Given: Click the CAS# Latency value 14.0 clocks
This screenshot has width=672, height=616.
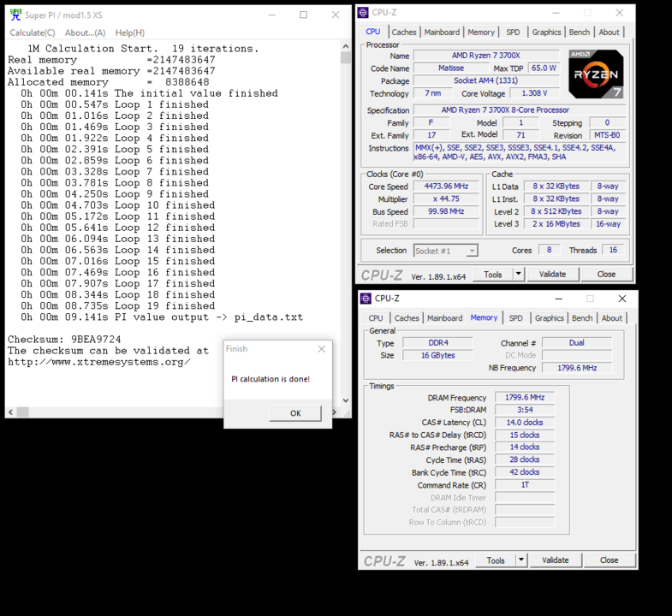Looking at the screenshot, I should (525, 422).
